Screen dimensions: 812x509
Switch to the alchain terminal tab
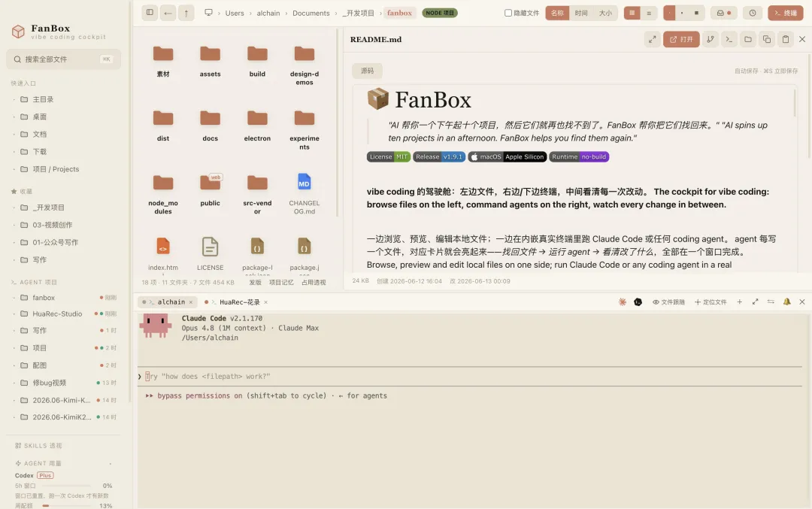[168, 302]
